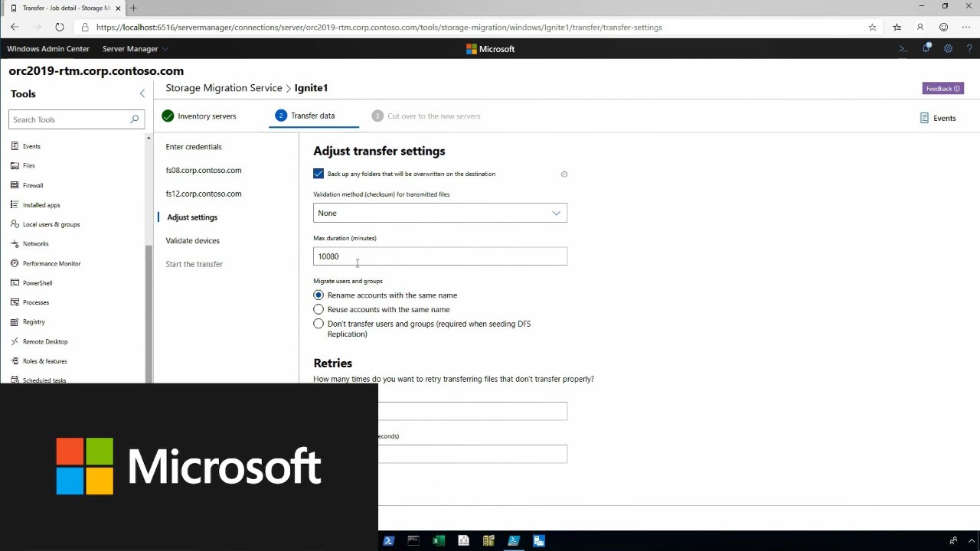
Task: Open Enter credentials section
Action: (194, 147)
